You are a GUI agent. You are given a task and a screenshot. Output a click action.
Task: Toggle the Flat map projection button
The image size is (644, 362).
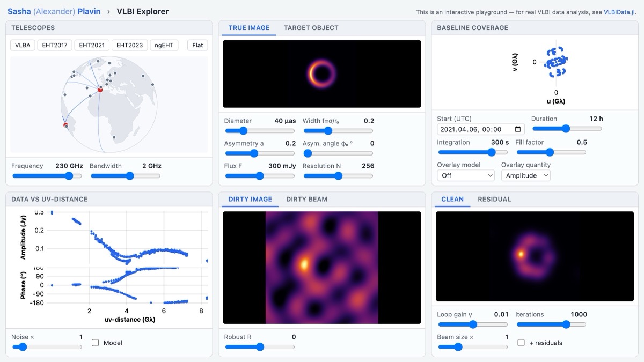[x=197, y=45]
